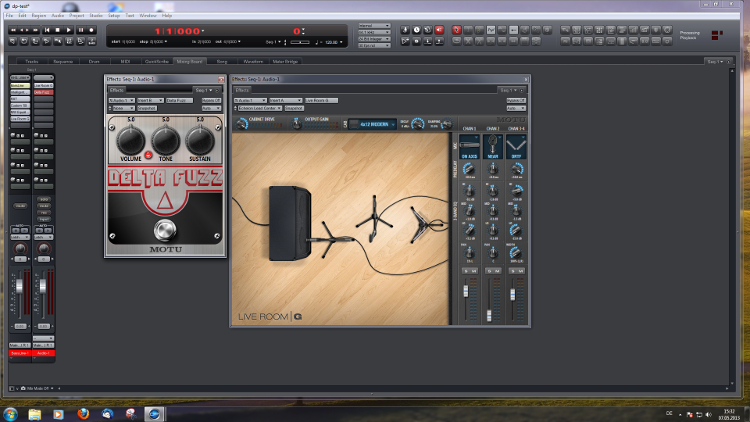Adjust the Delta Fuzz Volume knob
This screenshot has width=750, height=422.
(131, 139)
